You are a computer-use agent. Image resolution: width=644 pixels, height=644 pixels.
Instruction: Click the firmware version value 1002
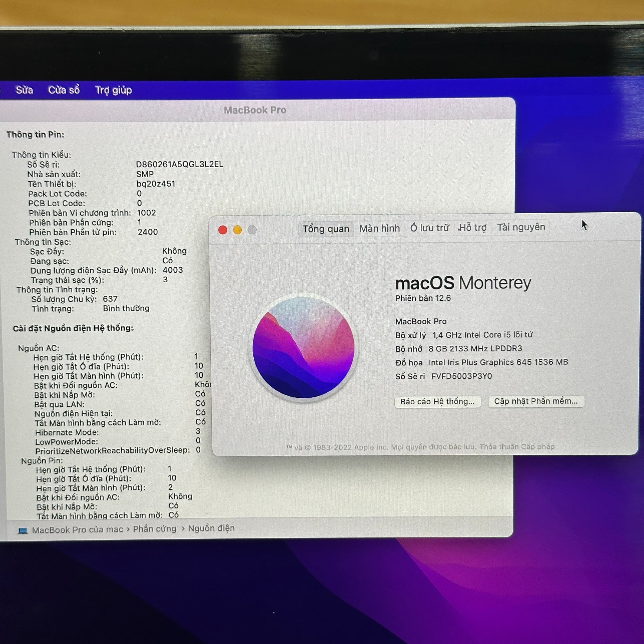[x=146, y=213]
